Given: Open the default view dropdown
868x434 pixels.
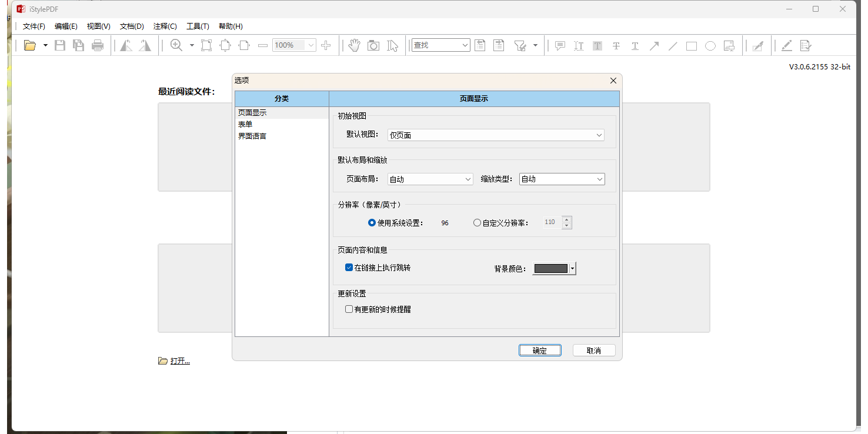Looking at the screenshot, I should tap(496, 135).
